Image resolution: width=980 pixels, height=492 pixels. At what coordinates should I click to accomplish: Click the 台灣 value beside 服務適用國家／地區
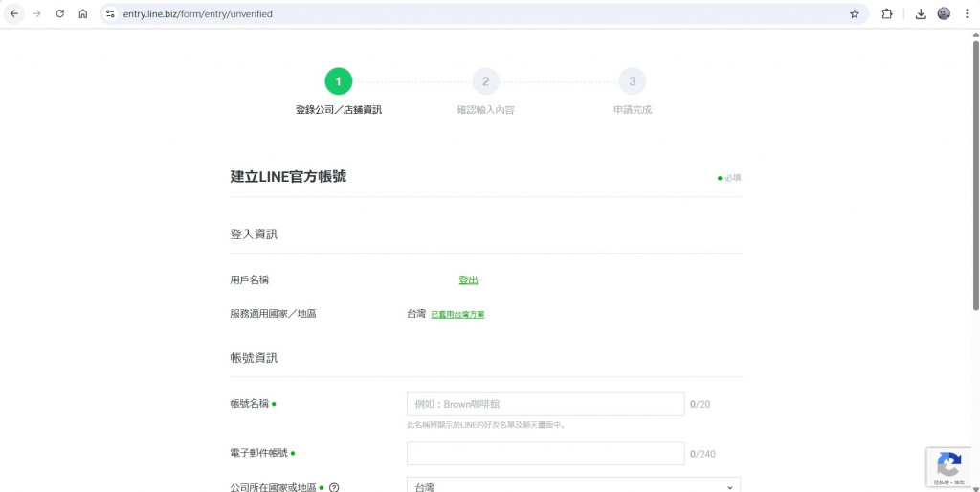pyautogui.click(x=416, y=314)
